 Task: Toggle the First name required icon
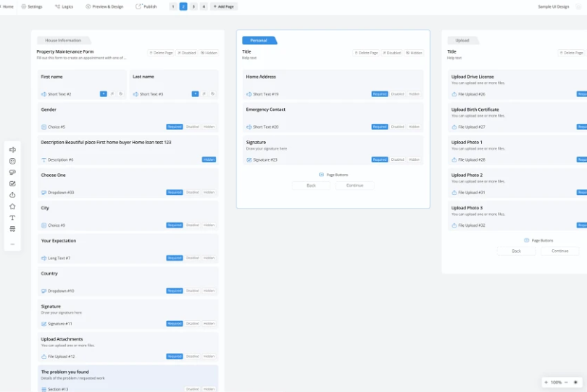(104, 94)
